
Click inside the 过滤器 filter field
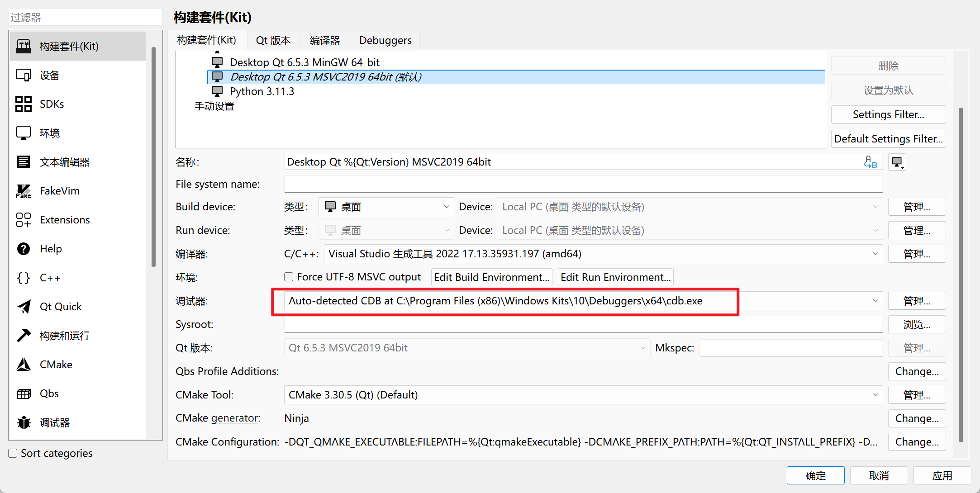tap(85, 16)
